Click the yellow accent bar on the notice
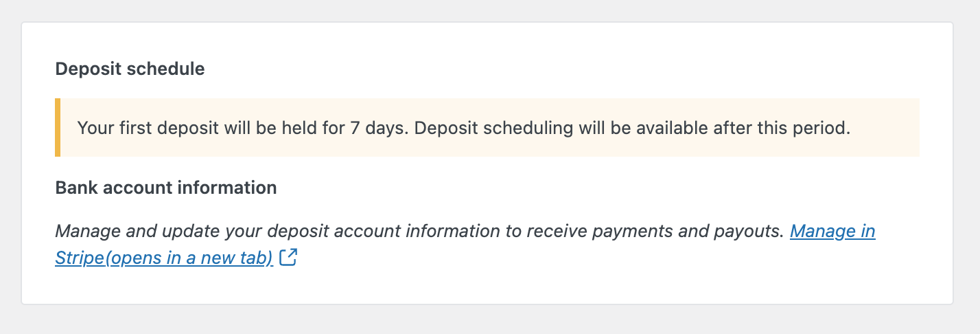 click(x=58, y=128)
